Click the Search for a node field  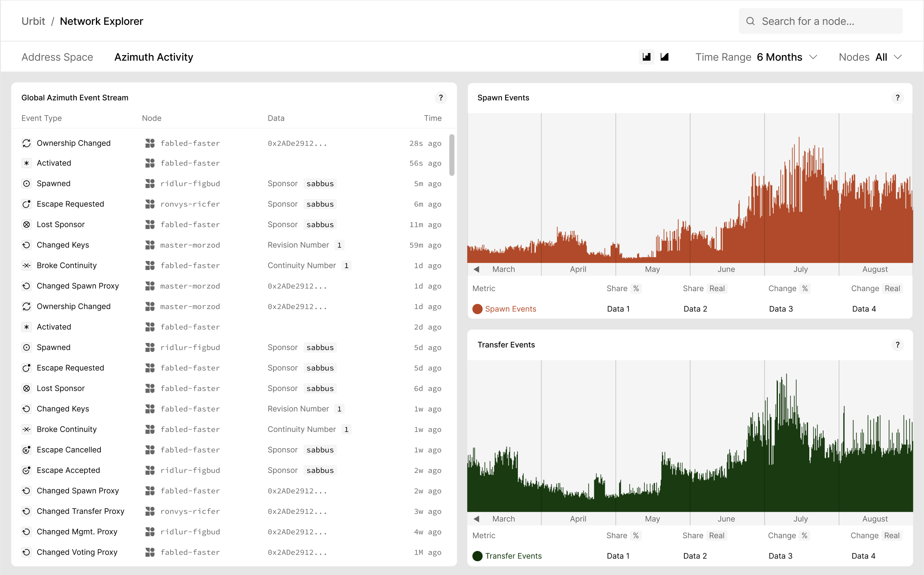tap(821, 21)
